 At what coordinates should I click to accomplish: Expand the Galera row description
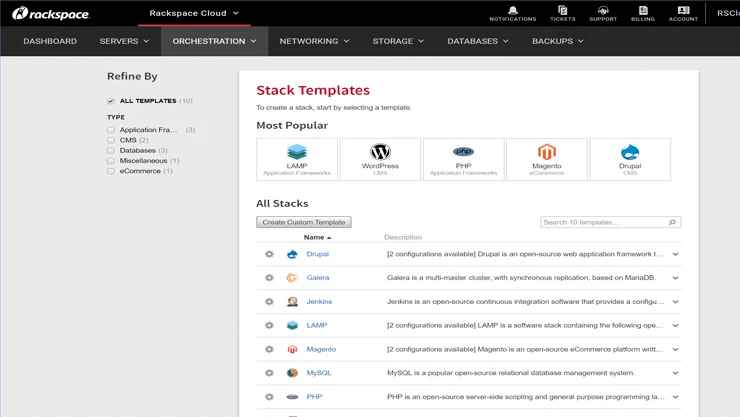click(x=675, y=277)
